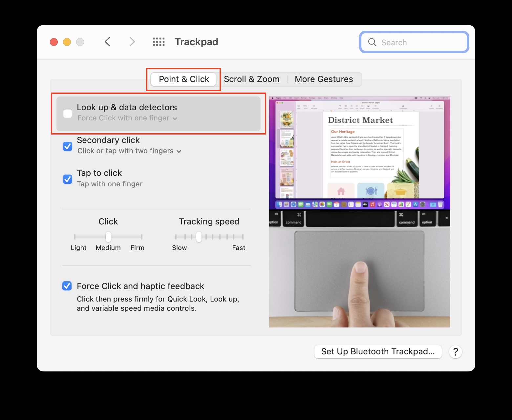Open the More Gestures tab
Image resolution: width=512 pixels, height=420 pixels.
click(x=324, y=79)
